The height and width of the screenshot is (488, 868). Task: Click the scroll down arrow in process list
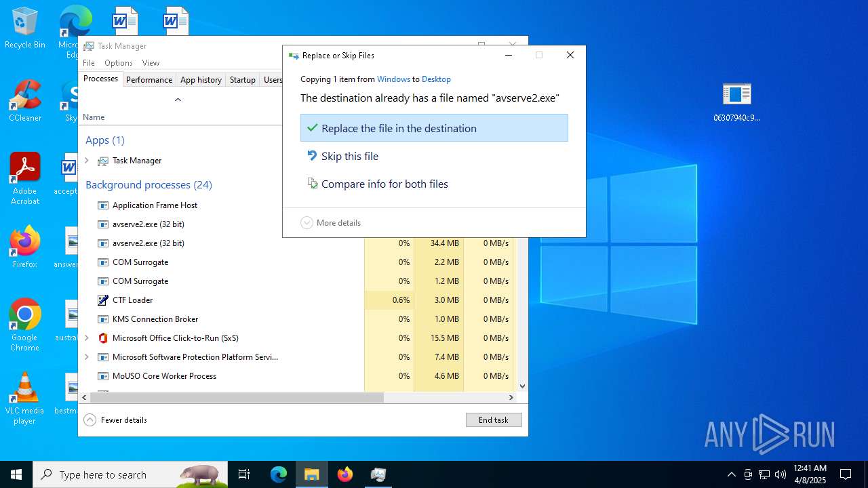[522, 386]
